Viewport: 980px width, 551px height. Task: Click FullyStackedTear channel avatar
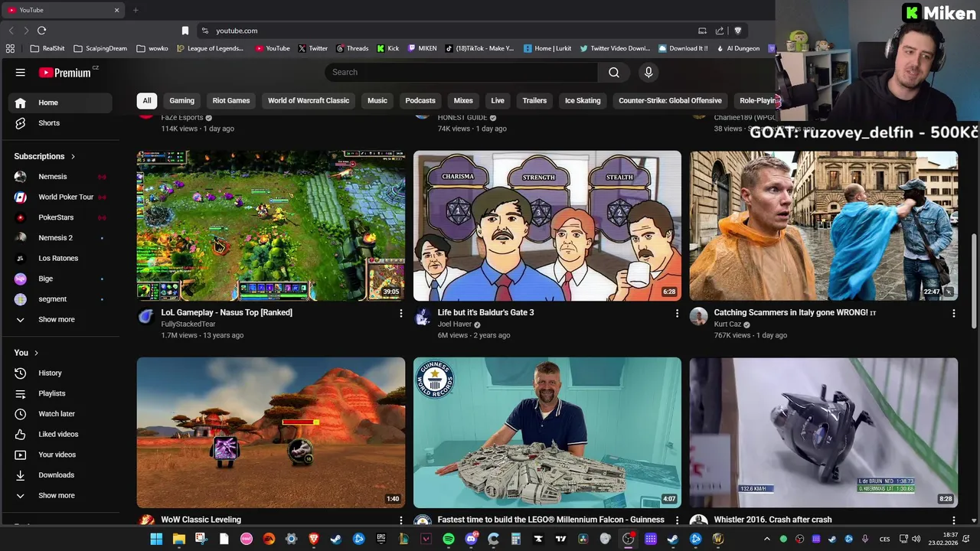[x=146, y=317]
